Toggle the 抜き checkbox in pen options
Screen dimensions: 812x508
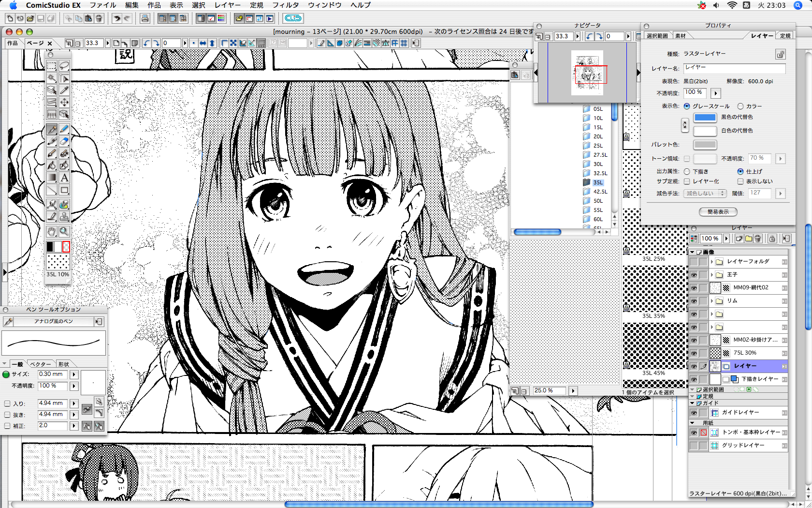point(7,415)
